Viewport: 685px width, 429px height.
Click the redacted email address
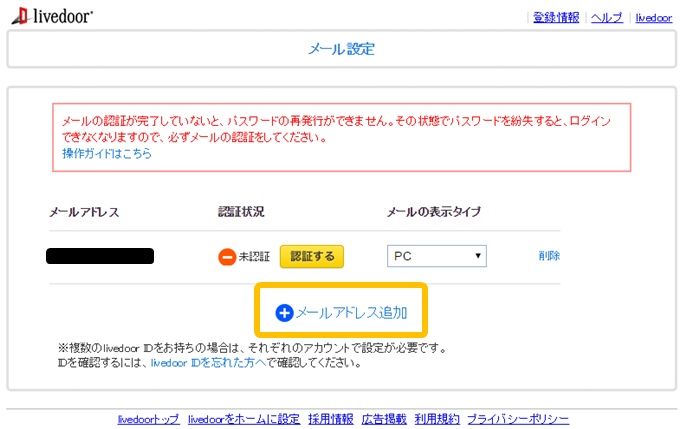click(x=100, y=256)
